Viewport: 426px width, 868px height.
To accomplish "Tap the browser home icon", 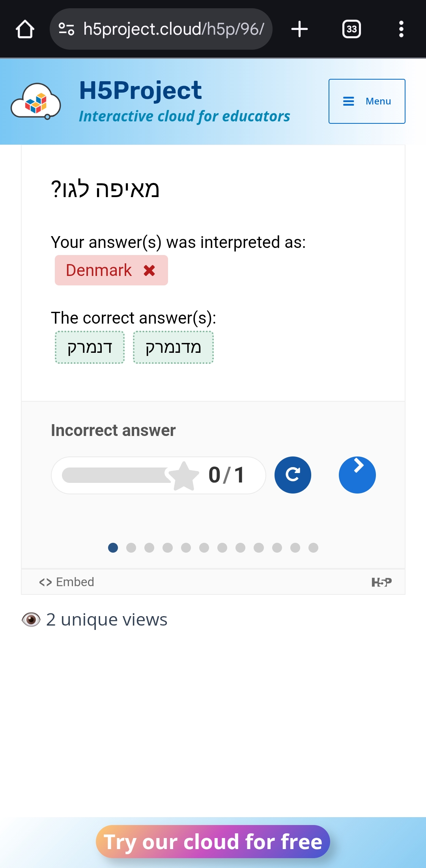I will (x=25, y=29).
